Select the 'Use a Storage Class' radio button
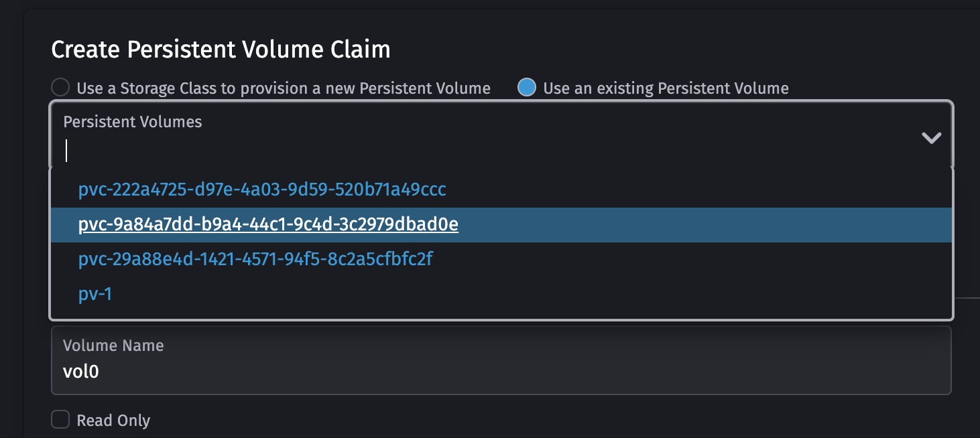 [x=60, y=88]
